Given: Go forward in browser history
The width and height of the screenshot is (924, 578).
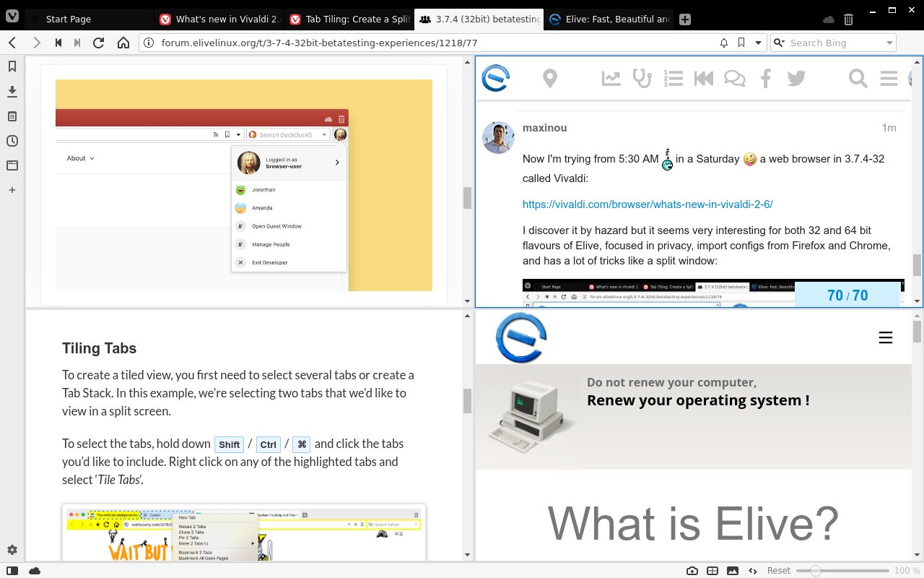Looking at the screenshot, I should tap(37, 43).
